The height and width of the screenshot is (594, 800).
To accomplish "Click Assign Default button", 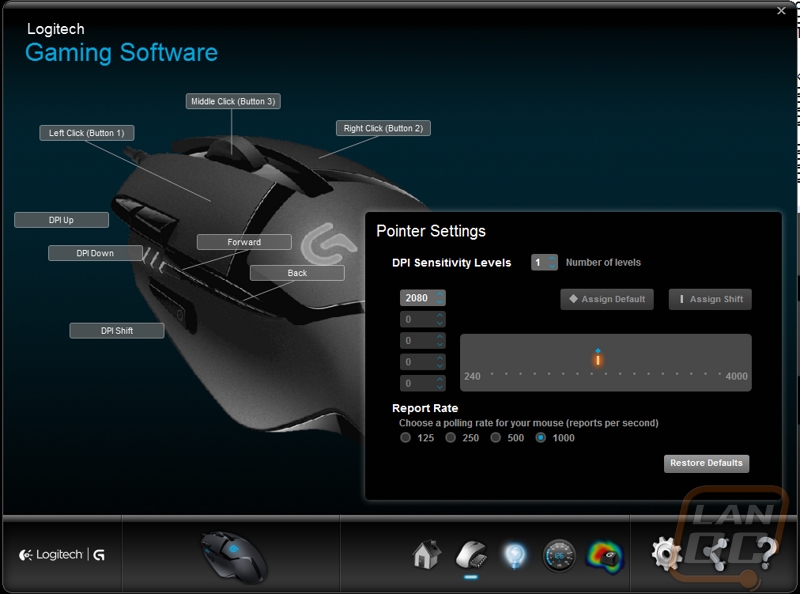I will click(x=607, y=300).
